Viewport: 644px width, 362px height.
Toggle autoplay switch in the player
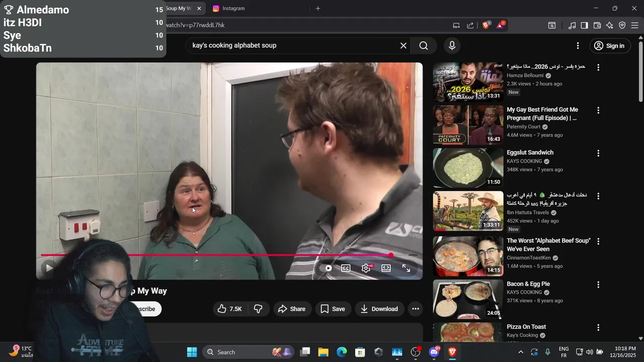coord(326,268)
